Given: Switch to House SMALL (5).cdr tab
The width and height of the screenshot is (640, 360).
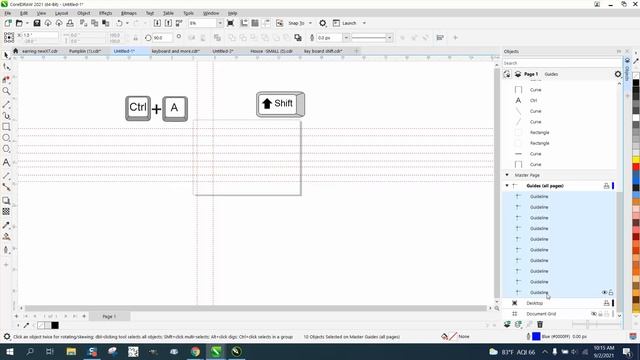Looking at the screenshot, I should click(271, 51).
